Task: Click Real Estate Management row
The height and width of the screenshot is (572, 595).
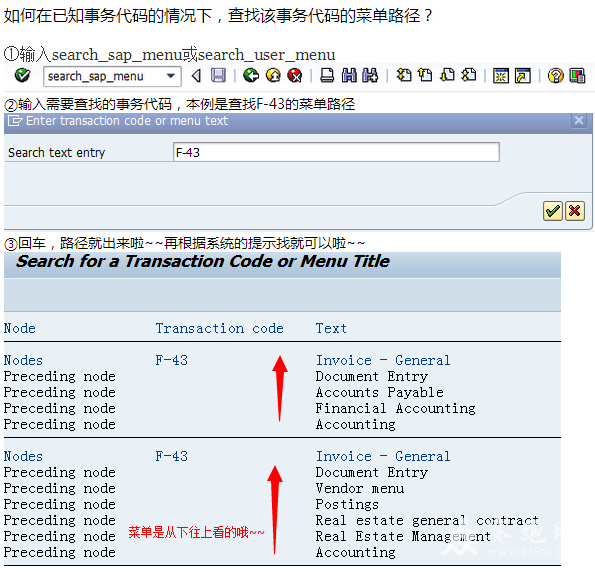Action: pyautogui.click(x=403, y=536)
